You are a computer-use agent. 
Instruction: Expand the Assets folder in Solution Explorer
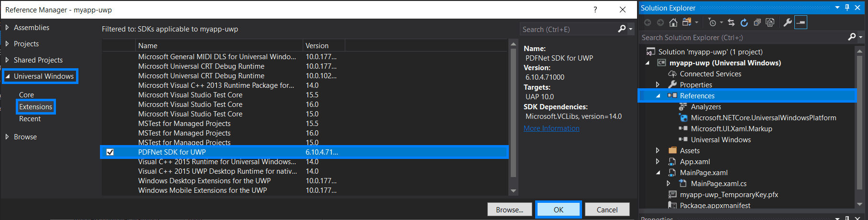pyautogui.click(x=658, y=151)
